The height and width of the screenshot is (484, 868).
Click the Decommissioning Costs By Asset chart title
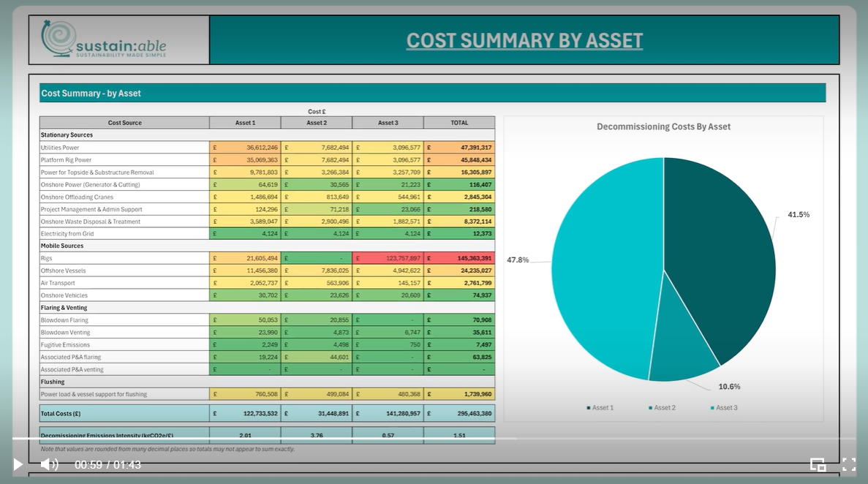(663, 126)
